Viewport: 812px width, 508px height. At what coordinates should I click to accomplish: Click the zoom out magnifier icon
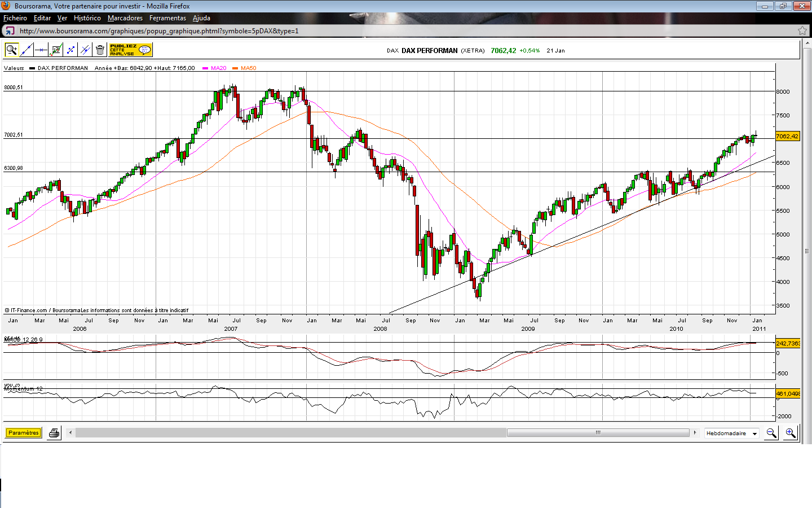pyautogui.click(x=771, y=433)
